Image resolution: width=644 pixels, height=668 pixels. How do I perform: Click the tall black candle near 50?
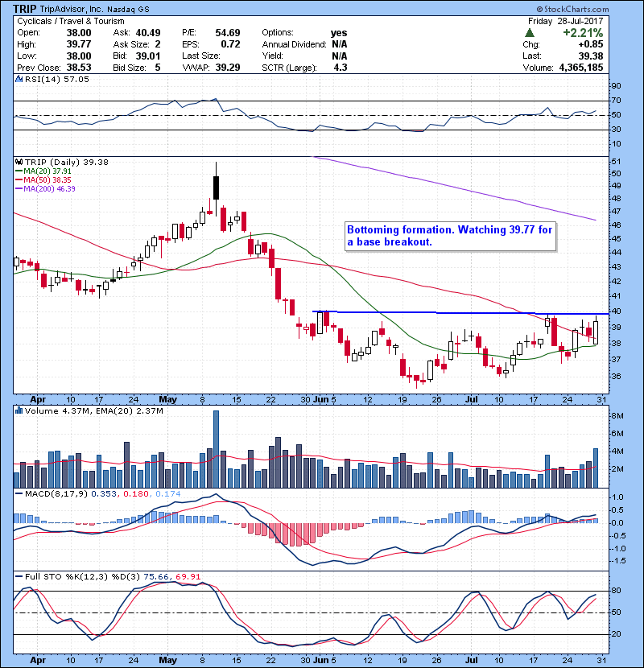click(216, 188)
